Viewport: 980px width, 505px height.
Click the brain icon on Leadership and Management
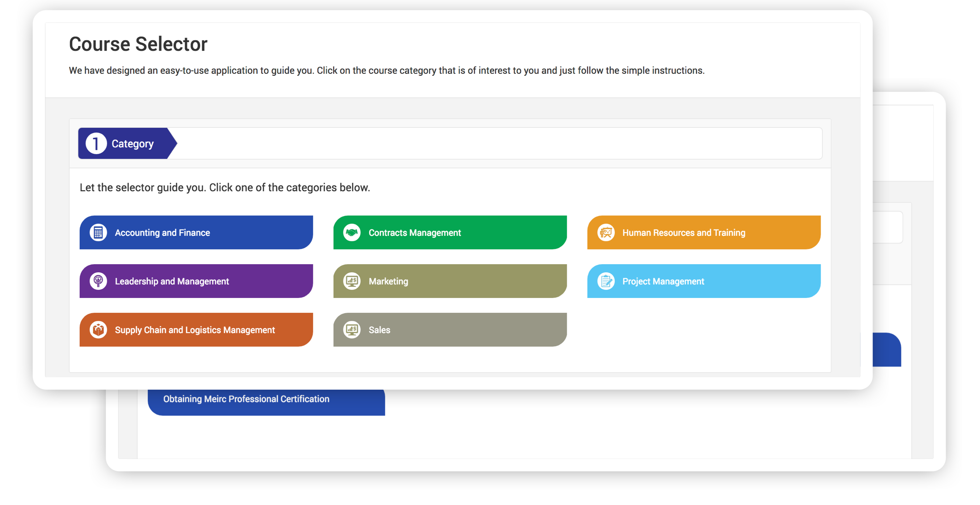click(x=98, y=281)
